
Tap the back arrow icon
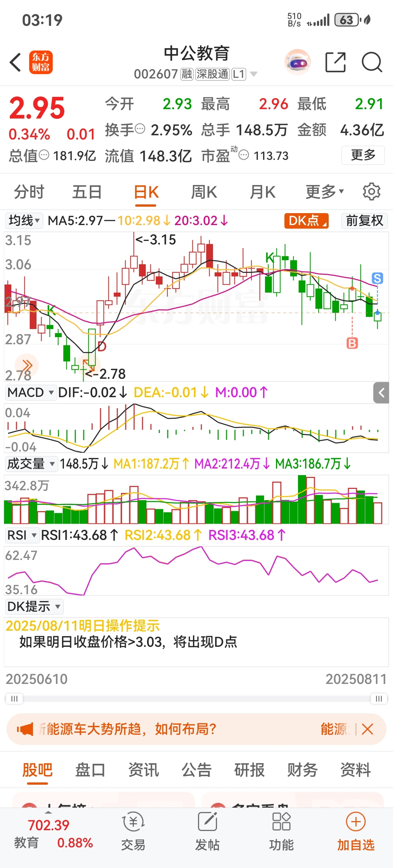click(16, 62)
